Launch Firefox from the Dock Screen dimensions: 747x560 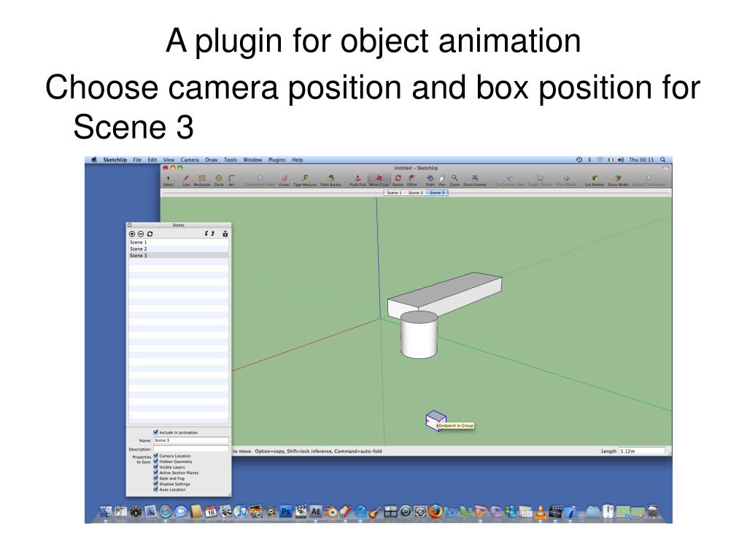pyautogui.click(x=435, y=511)
